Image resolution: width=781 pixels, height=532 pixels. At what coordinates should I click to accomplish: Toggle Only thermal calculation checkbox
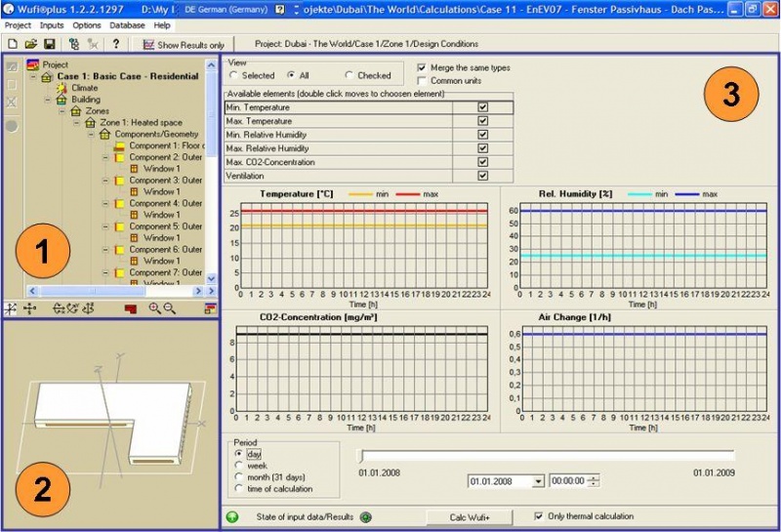click(x=540, y=516)
